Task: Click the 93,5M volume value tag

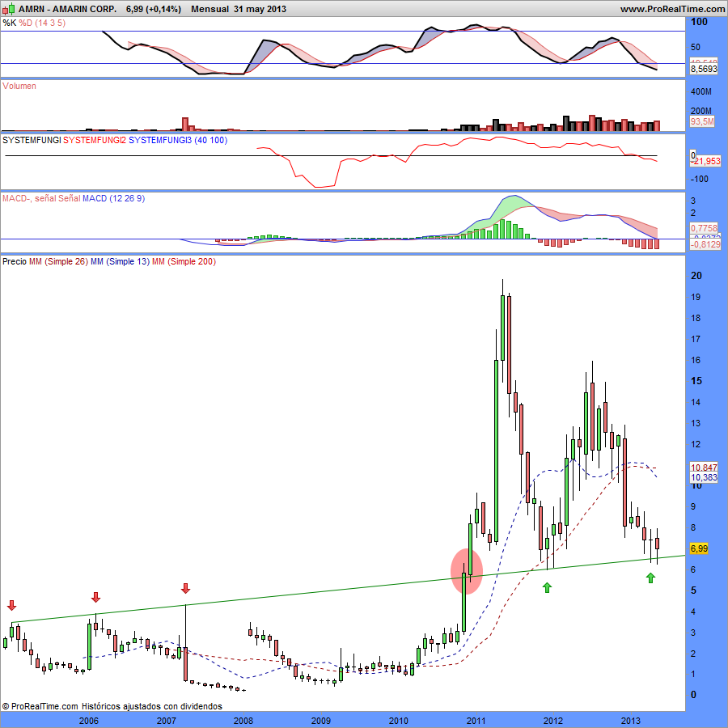Action: tap(702, 121)
